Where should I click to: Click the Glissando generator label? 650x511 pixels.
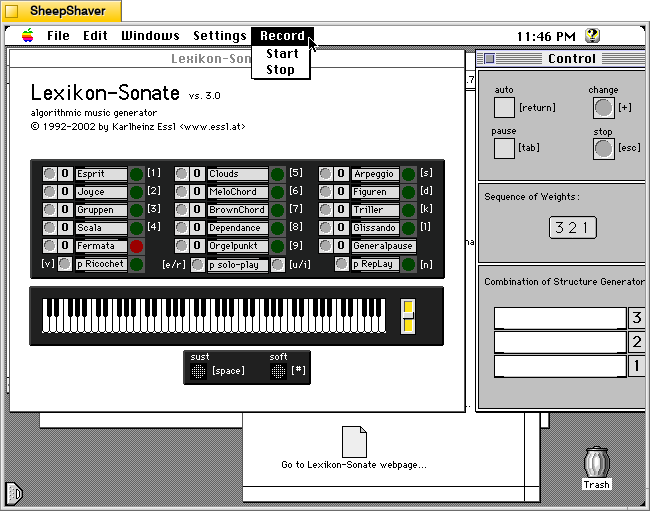[375, 228]
